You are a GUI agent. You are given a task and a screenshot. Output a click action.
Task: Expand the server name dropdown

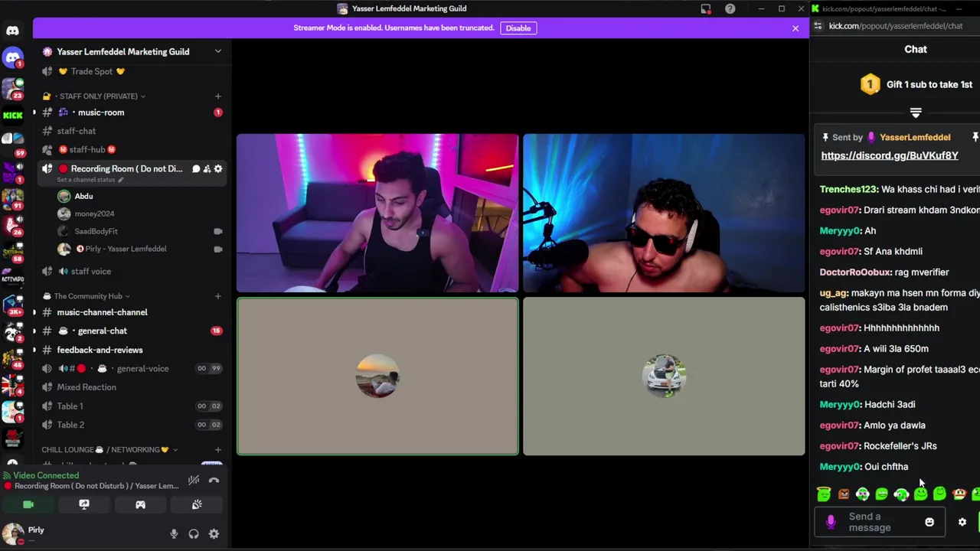click(x=217, y=51)
